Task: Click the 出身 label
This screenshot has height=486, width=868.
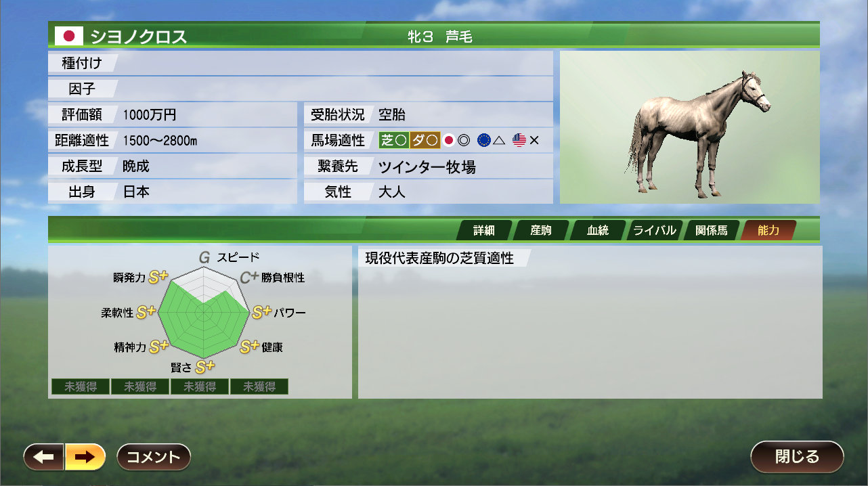Action: click(81, 192)
